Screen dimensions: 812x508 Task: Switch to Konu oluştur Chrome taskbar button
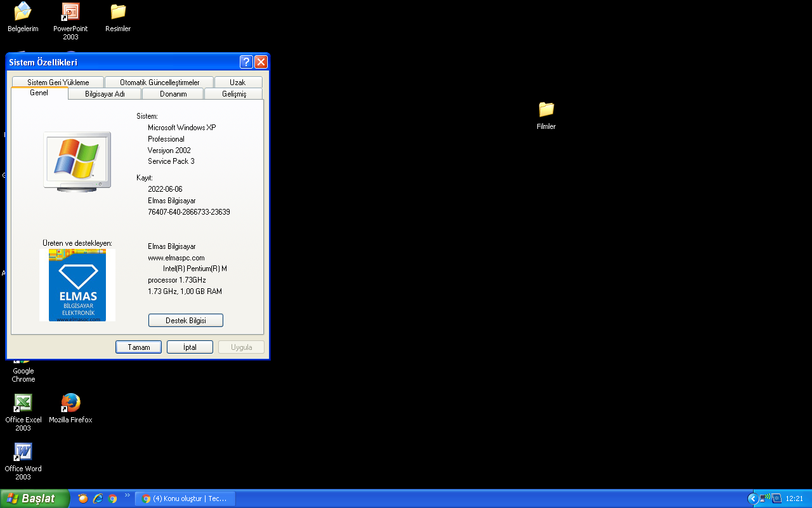click(x=185, y=498)
